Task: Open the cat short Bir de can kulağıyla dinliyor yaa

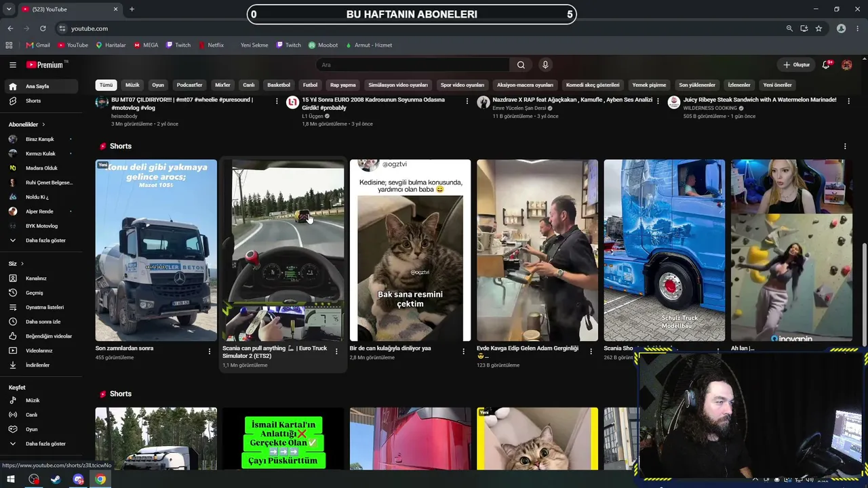Action: (410, 250)
